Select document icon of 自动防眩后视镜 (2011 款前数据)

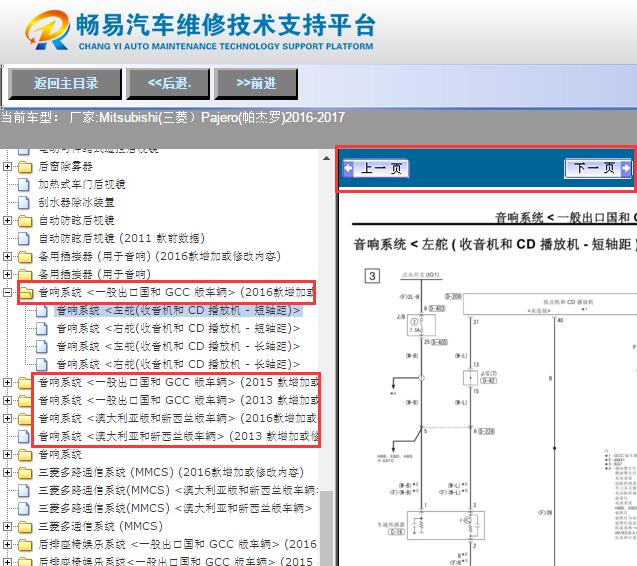[x=24, y=239]
